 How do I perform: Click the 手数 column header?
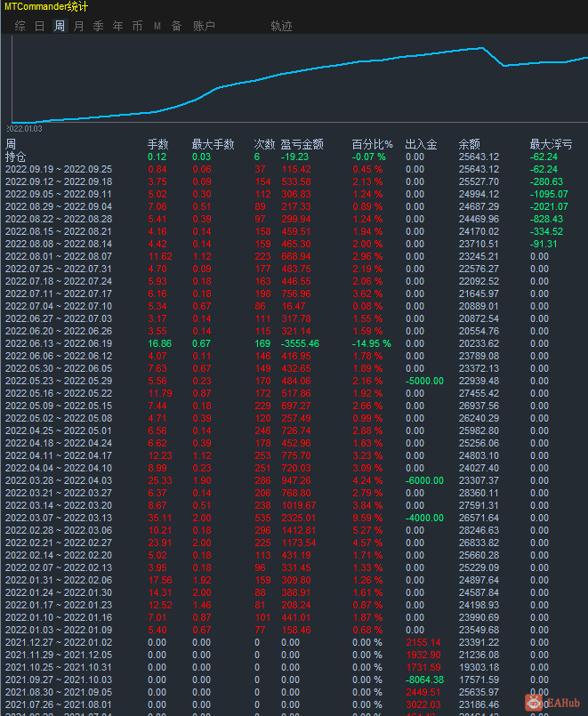(x=158, y=144)
